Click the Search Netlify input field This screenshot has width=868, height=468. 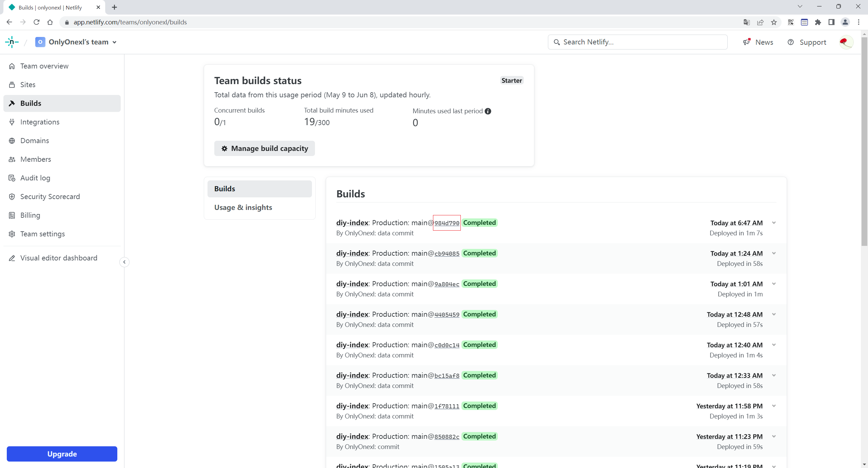coord(637,42)
